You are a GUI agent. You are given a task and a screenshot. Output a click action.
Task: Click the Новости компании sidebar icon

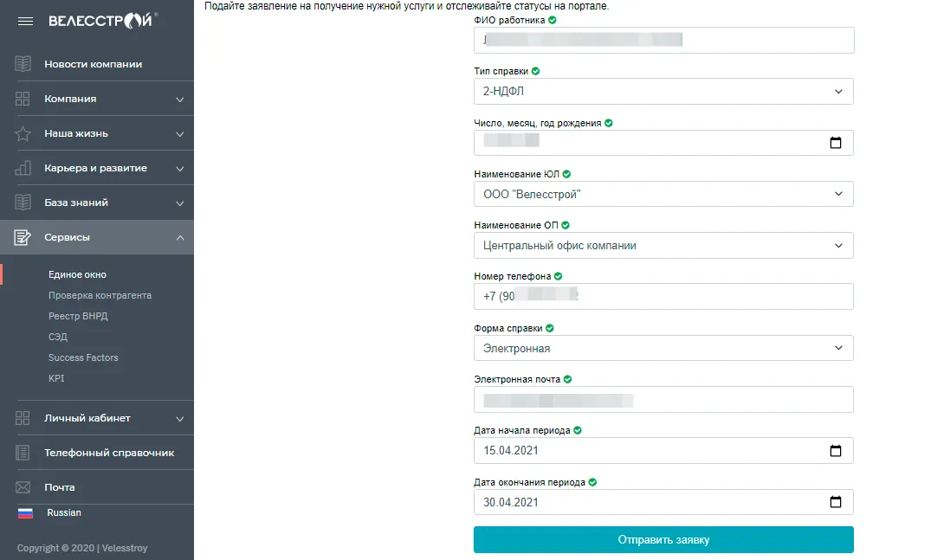(x=23, y=64)
